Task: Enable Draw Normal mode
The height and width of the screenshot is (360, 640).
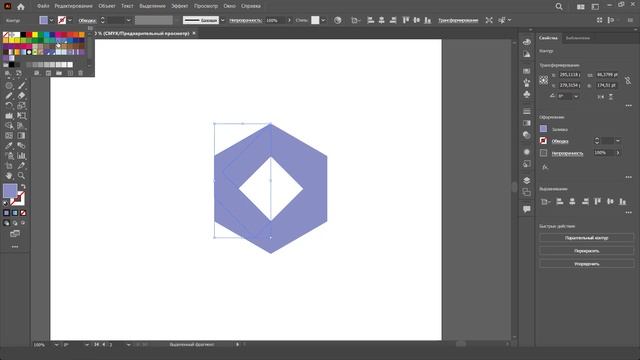Action: [x=6, y=223]
